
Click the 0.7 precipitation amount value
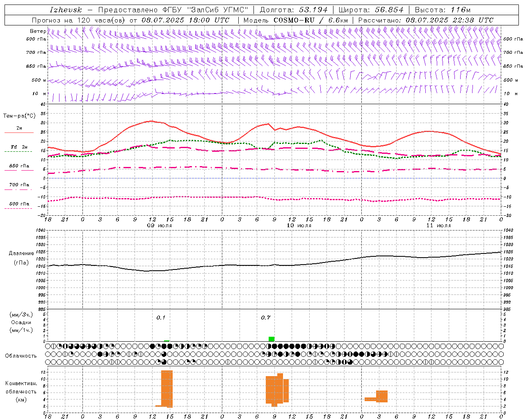tap(266, 317)
